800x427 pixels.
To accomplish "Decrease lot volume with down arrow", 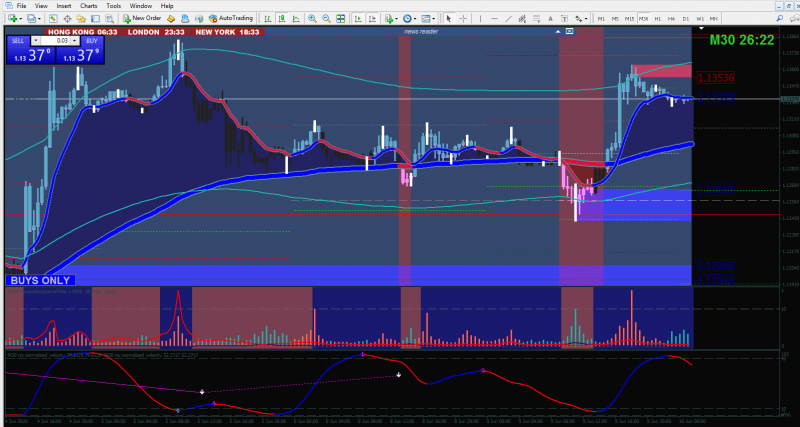I will 35,40.
